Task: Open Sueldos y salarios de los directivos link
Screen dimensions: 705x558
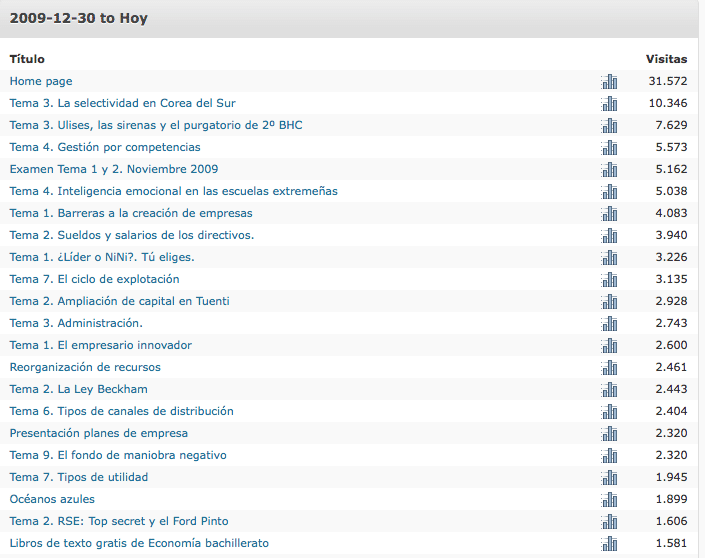Action: pyautogui.click(x=132, y=235)
